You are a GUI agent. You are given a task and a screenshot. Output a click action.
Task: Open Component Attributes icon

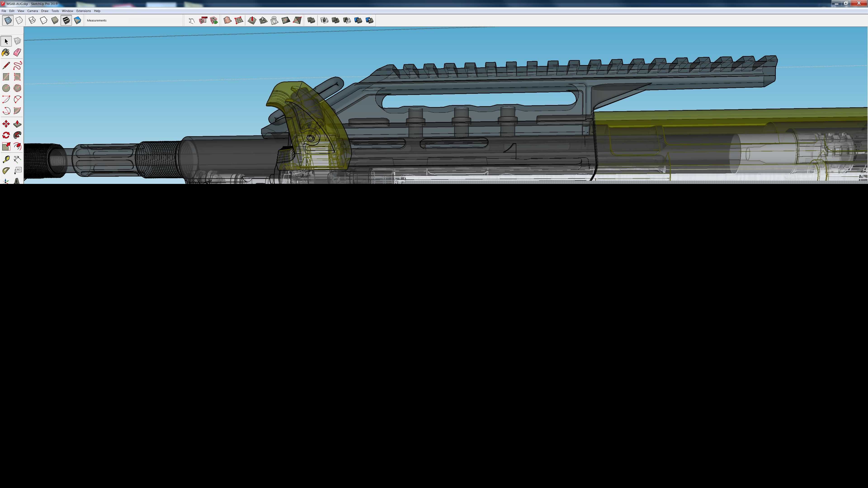coord(214,21)
